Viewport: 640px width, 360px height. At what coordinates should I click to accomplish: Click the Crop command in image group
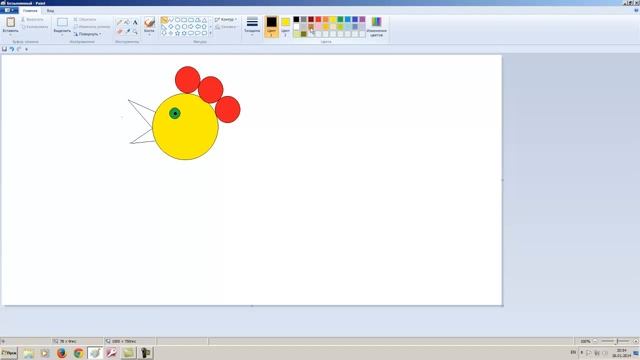click(85, 19)
